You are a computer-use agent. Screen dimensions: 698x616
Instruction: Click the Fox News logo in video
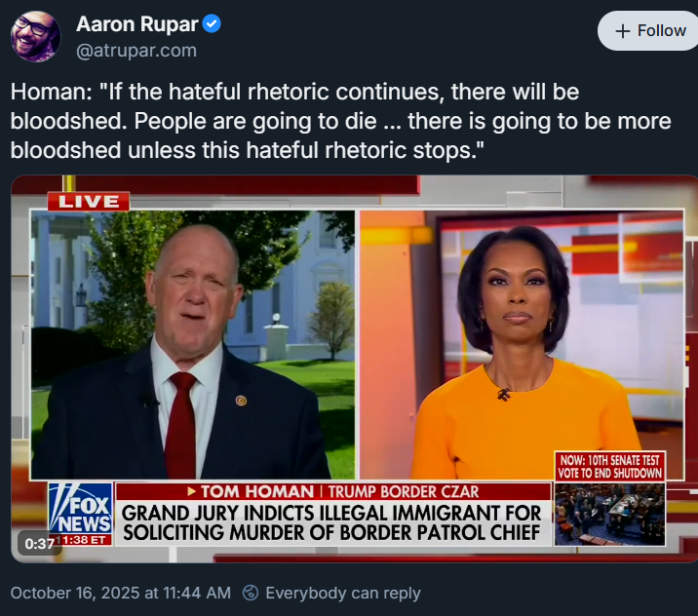point(81,509)
